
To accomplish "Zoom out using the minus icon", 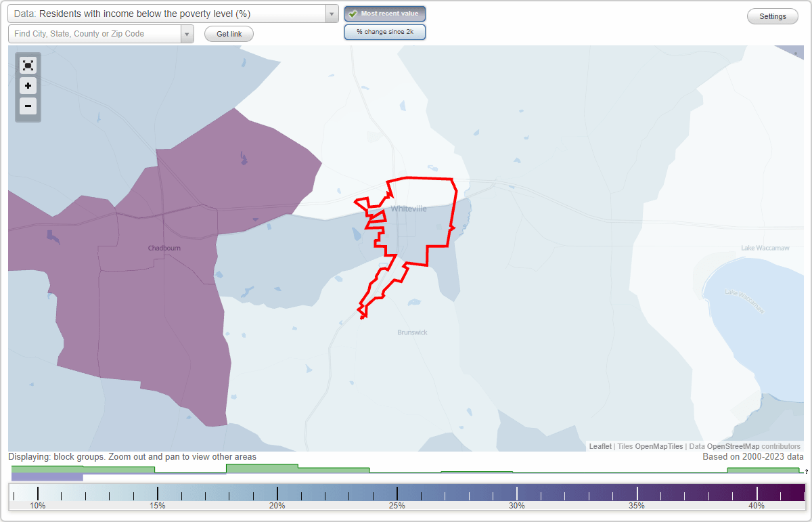I will pyautogui.click(x=28, y=106).
